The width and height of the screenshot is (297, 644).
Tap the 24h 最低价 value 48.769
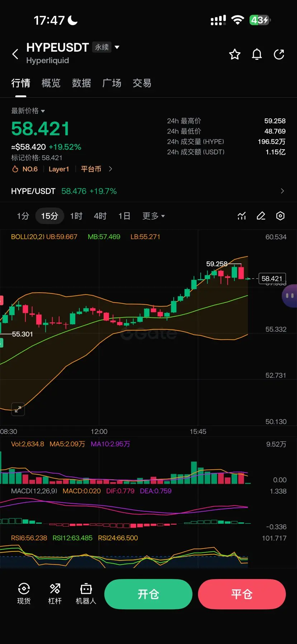click(275, 131)
